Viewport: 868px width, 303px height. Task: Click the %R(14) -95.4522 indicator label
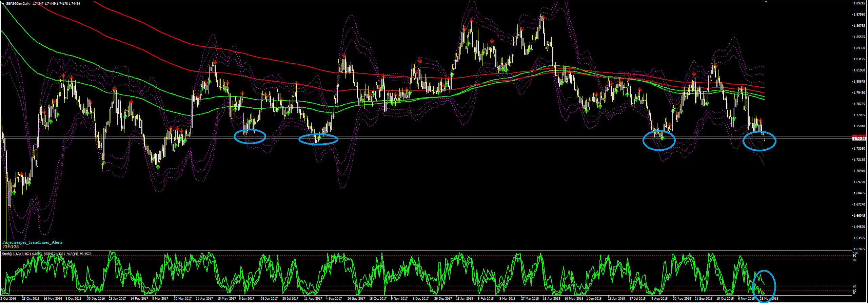point(79,254)
